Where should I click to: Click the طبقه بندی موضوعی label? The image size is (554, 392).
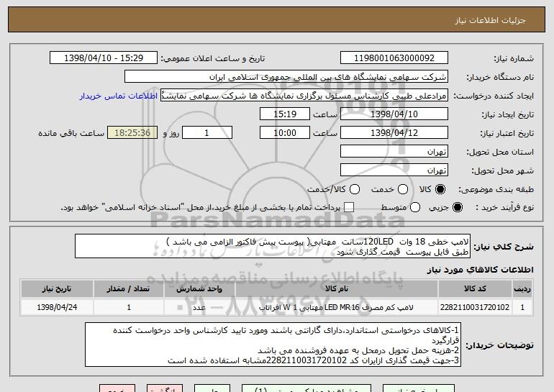pyautogui.click(x=496, y=189)
